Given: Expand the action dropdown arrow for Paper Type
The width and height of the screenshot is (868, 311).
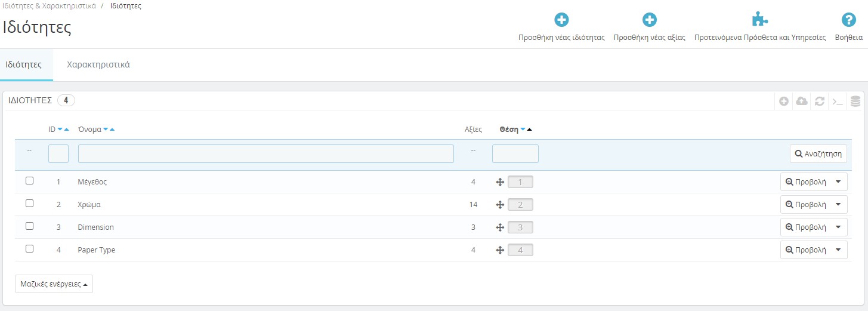Looking at the screenshot, I should (x=838, y=250).
